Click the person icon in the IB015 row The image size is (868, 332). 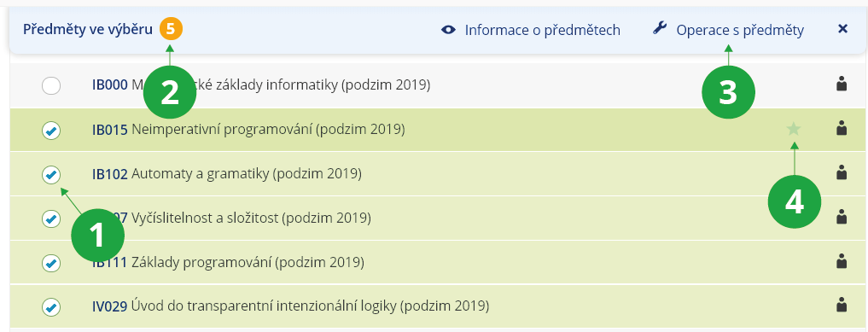tap(842, 128)
